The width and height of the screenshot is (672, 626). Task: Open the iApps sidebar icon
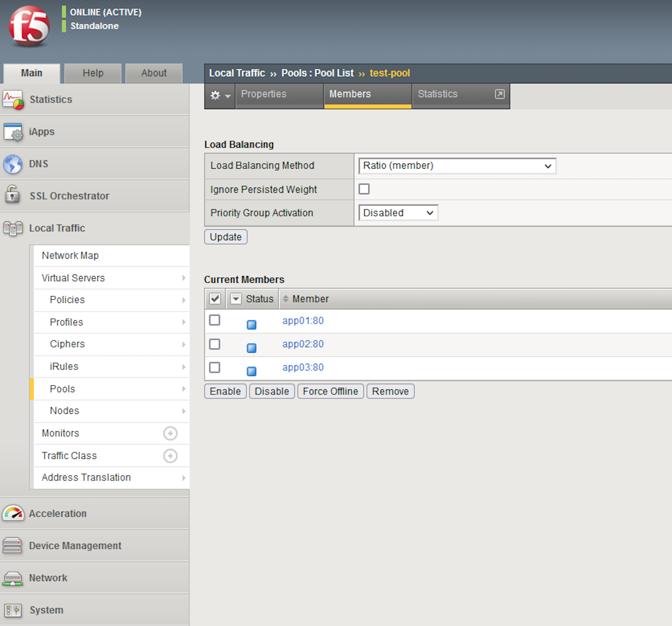[13, 132]
